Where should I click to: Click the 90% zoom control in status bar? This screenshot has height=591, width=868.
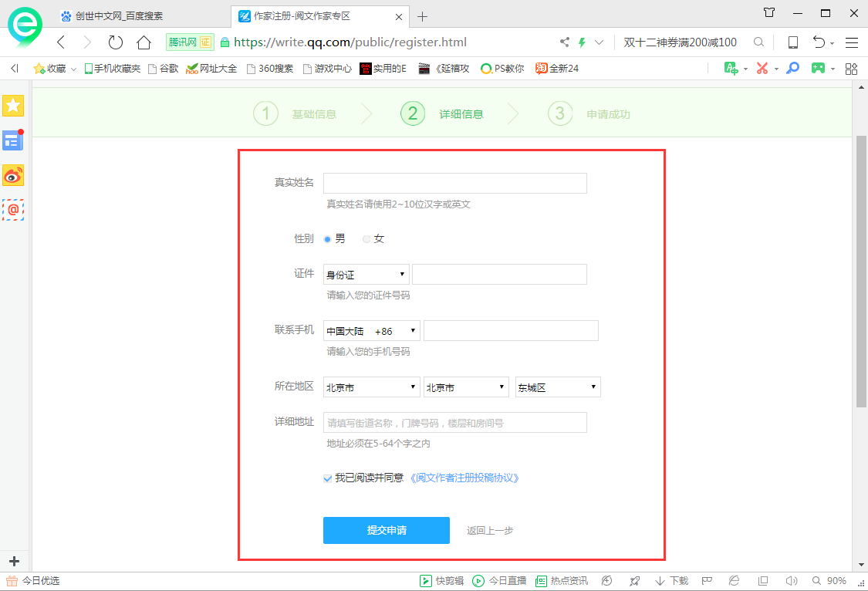[x=835, y=580]
